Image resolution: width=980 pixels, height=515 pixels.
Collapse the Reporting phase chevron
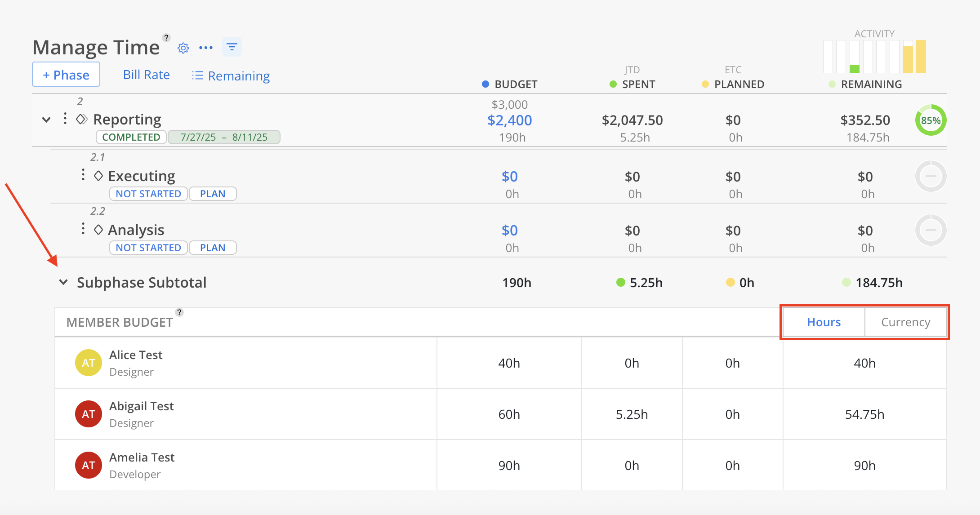click(46, 120)
